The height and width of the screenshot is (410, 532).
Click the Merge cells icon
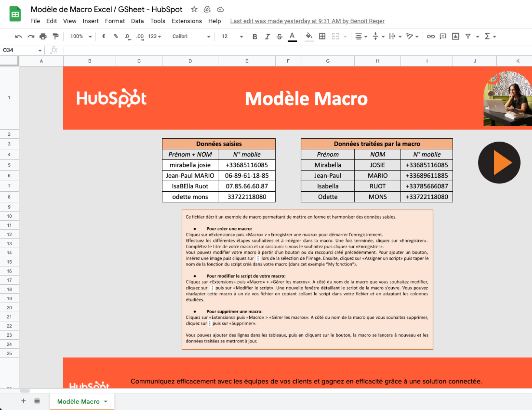click(x=336, y=36)
